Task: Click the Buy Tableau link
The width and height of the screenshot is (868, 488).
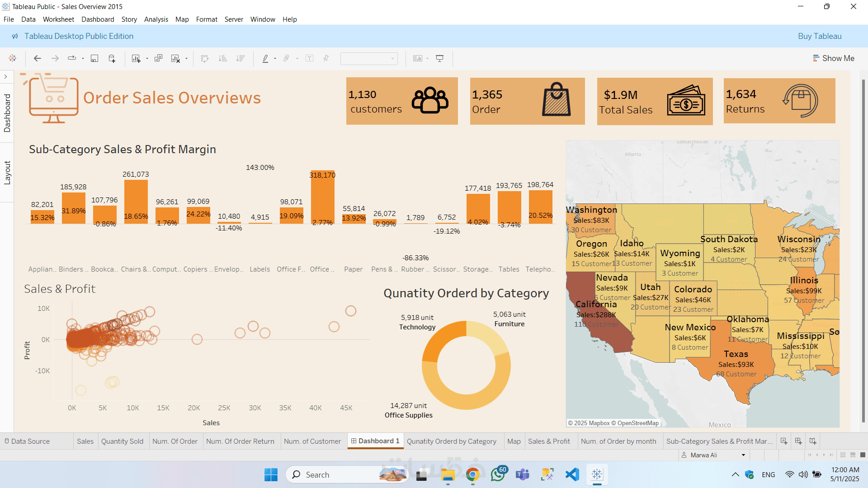Action: tap(819, 36)
